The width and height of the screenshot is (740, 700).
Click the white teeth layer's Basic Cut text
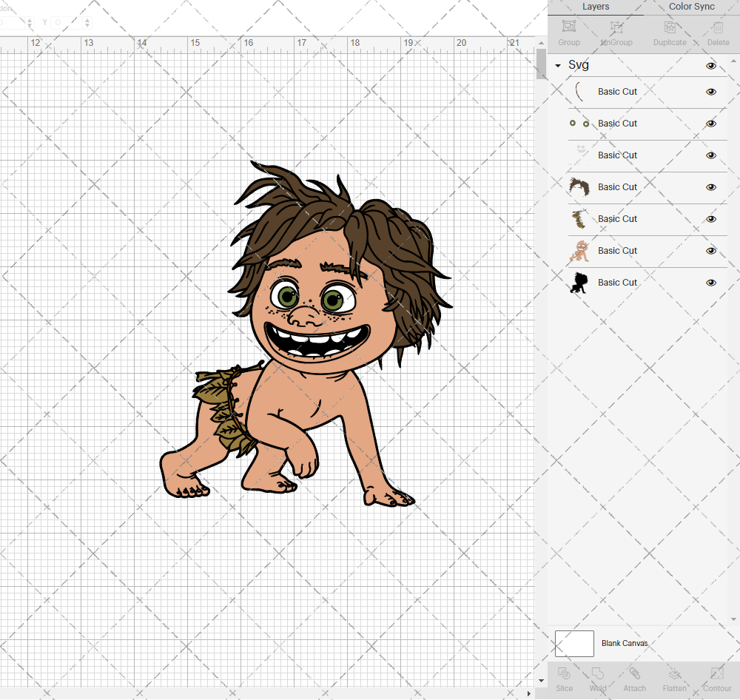pyautogui.click(x=617, y=155)
